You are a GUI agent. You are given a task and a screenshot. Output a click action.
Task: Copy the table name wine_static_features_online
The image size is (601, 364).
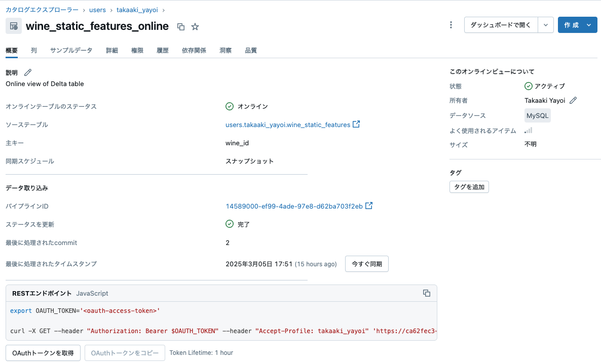click(181, 26)
